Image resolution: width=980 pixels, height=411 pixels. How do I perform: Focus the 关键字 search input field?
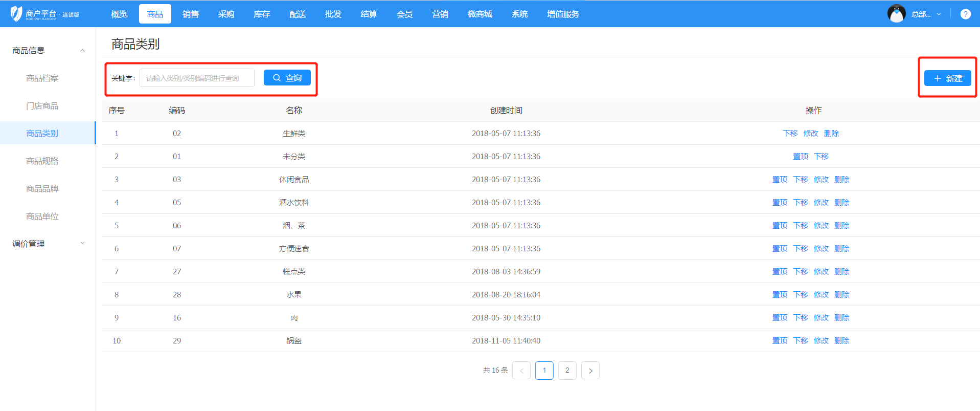(197, 78)
